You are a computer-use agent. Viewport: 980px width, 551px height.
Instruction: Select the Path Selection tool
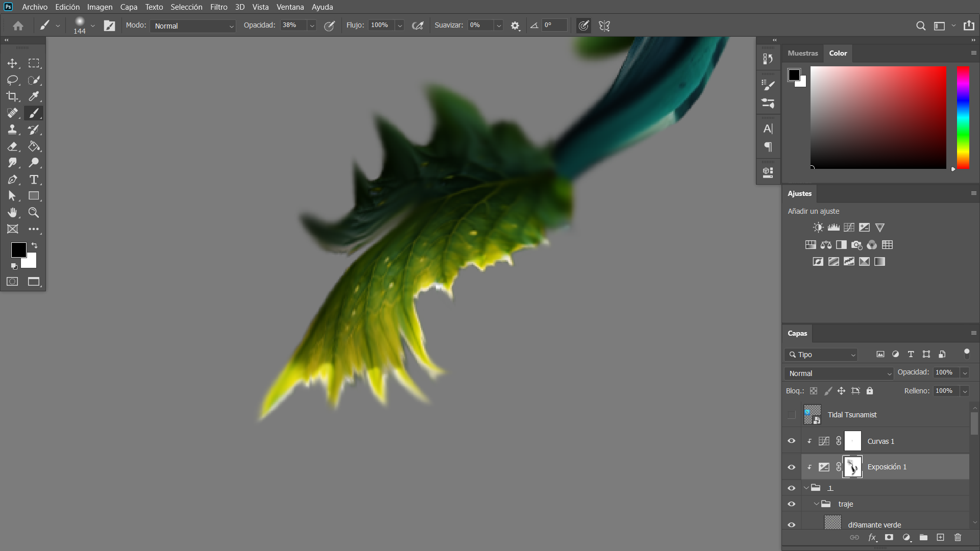(x=12, y=196)
